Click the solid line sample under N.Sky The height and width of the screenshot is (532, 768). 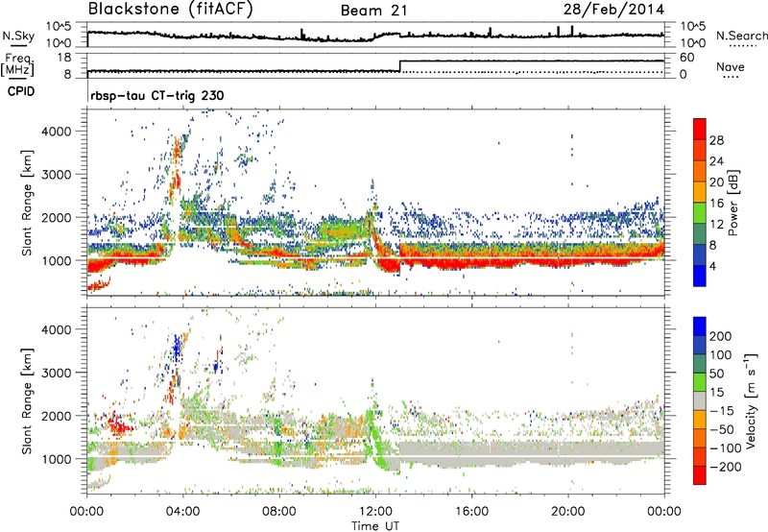[18, 45]
